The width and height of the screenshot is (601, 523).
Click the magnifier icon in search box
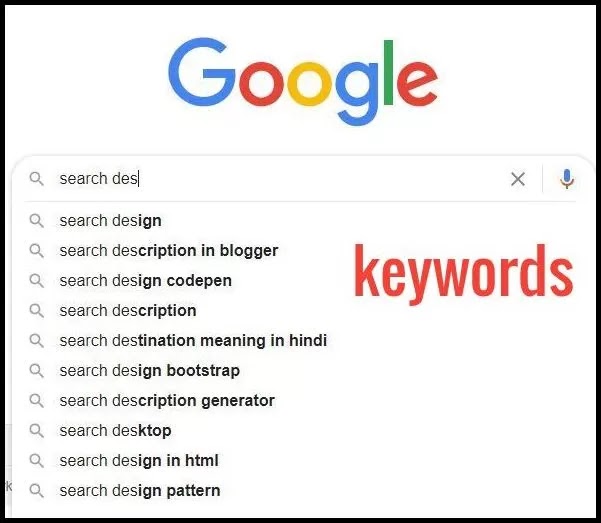[x=36, y=179]
